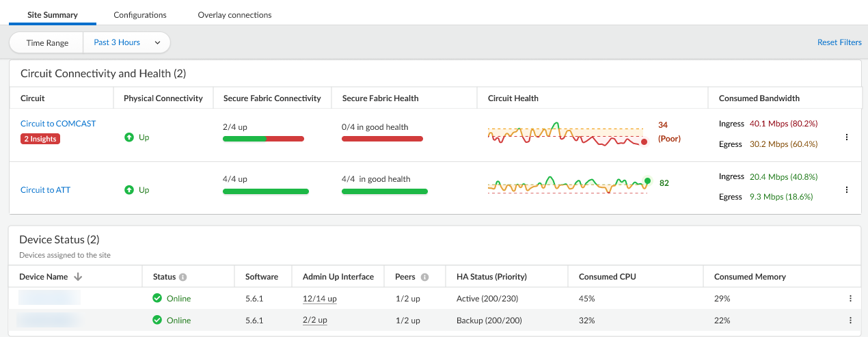The image size is (868, 337).
Task: Click COMCAST Secure Fabric Connectivity progress bar
Action: click(x=263, y=139)
